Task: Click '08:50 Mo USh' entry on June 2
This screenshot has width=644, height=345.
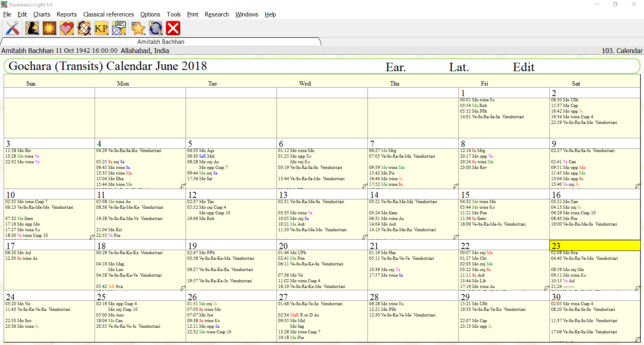Action: (x=565, y=100)
